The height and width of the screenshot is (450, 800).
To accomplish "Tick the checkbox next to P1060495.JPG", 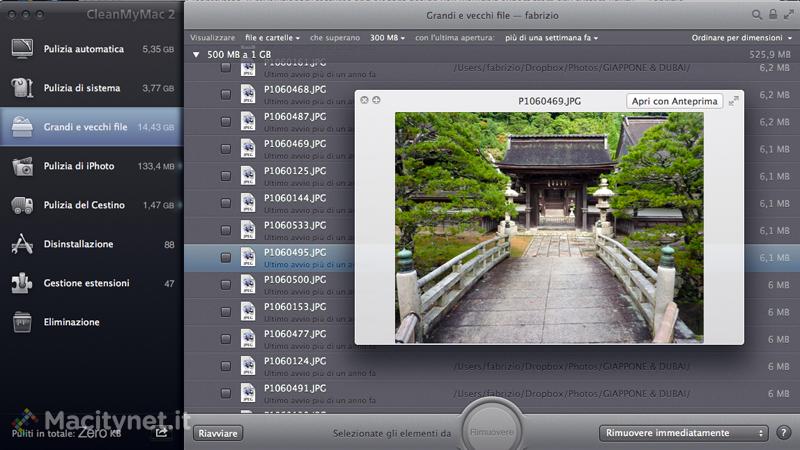I will point(225,257).
